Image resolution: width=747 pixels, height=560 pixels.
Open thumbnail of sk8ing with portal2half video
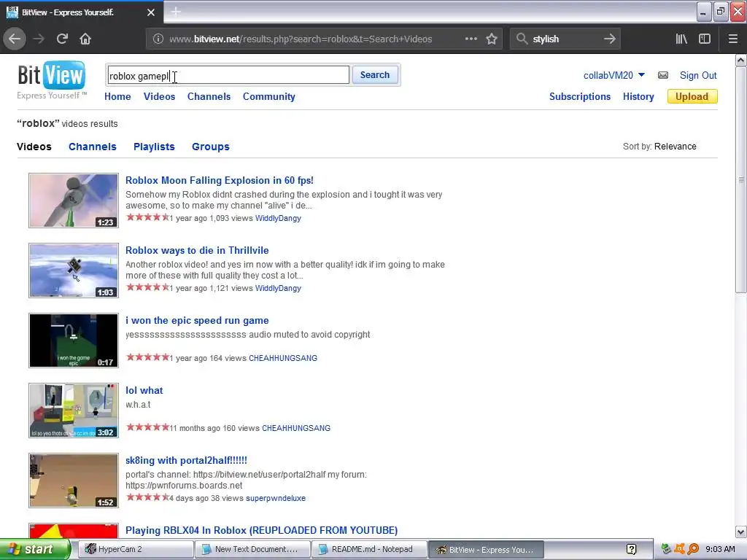74,481
